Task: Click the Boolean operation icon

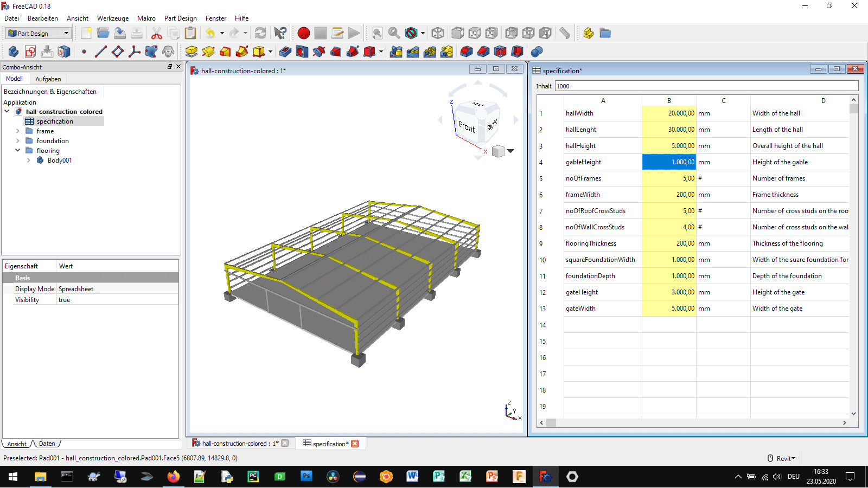Action: (x=537, y=52)
